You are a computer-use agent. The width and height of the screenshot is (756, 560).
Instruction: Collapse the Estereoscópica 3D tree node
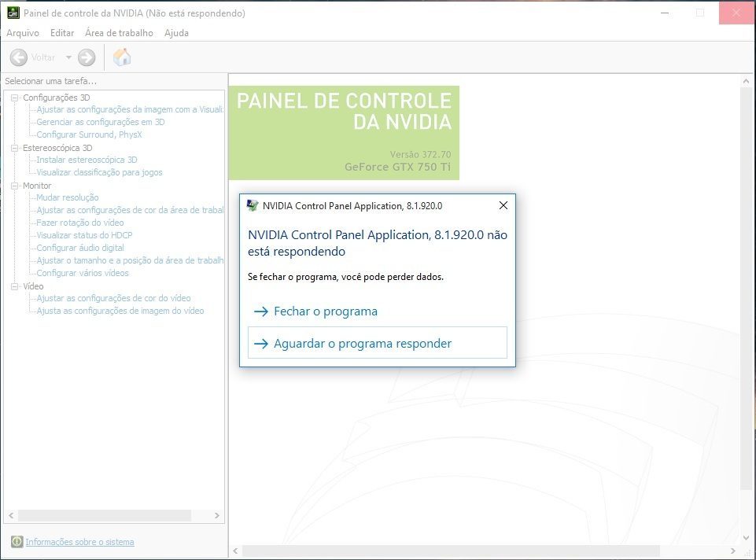(x=14, y=148)
